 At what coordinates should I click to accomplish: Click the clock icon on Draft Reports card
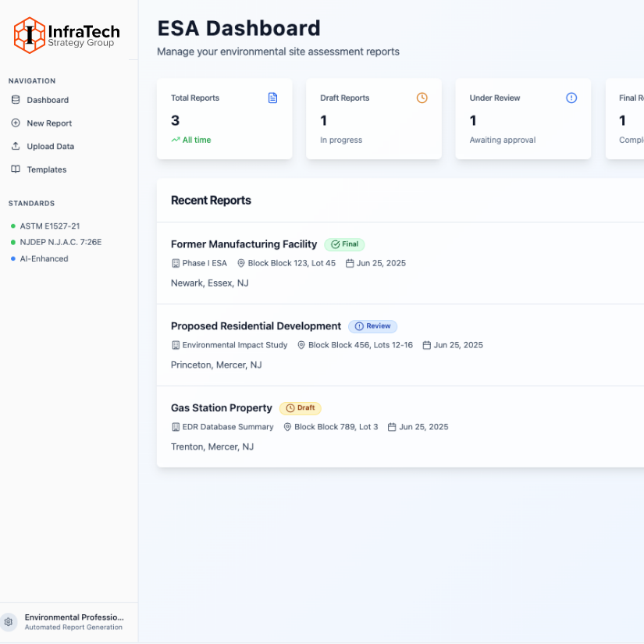(422, 98)
